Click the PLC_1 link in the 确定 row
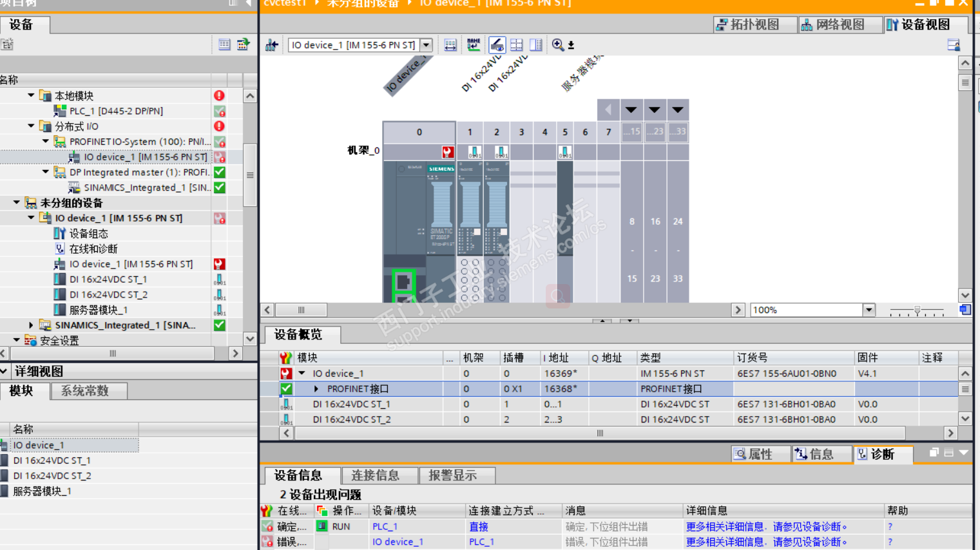Viewport: 980px width, 550px height. [385, 527]
